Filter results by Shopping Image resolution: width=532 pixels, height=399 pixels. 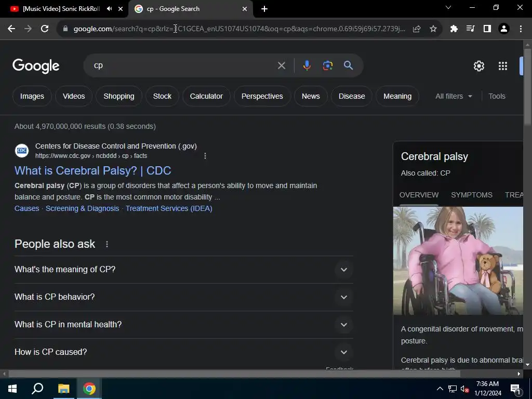(x=119, y=96)
